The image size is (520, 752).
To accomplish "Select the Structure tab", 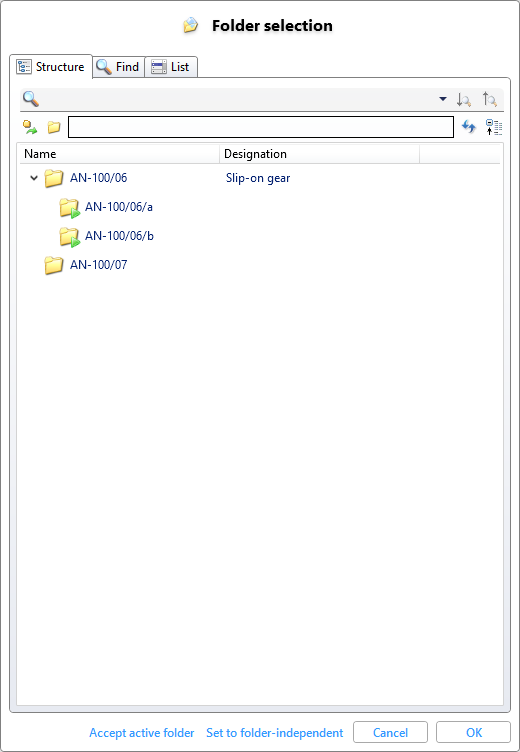I will click(x=51, y=67).
